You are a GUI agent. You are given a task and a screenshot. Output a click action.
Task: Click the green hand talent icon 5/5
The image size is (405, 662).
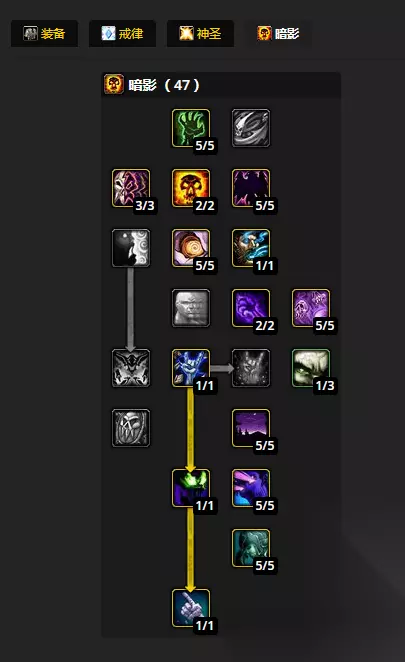click(191, 128)
